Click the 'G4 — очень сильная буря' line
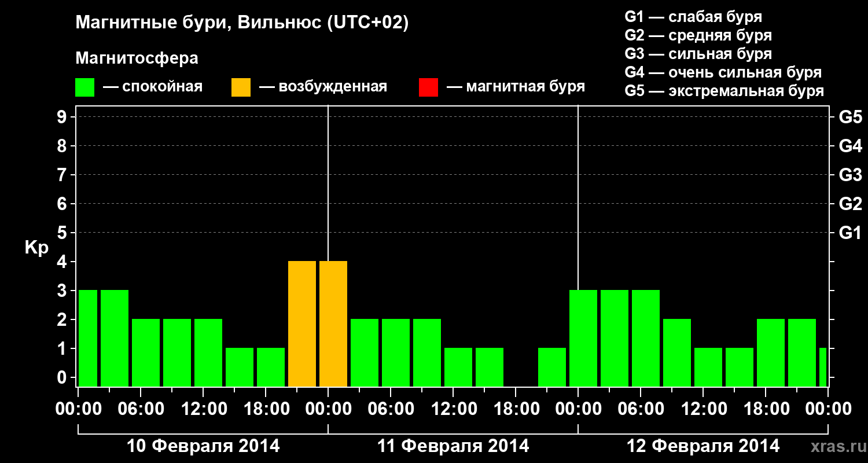The width and height of the screenshot is (868, 463). click(x=723, y=72)
